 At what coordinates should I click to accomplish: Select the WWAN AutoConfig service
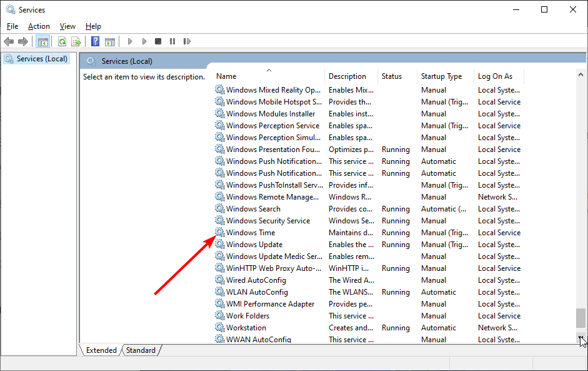click(x=368, y=339)
